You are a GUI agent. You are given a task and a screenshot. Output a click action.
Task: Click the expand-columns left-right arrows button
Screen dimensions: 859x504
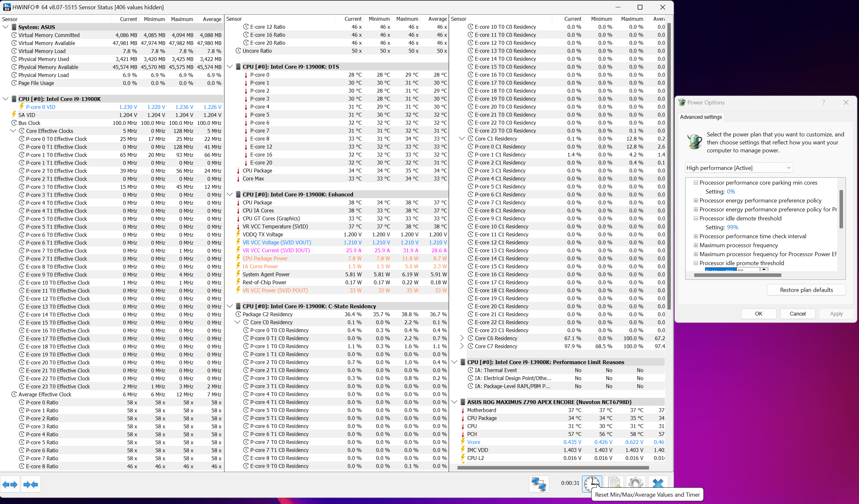click(10, 484)
